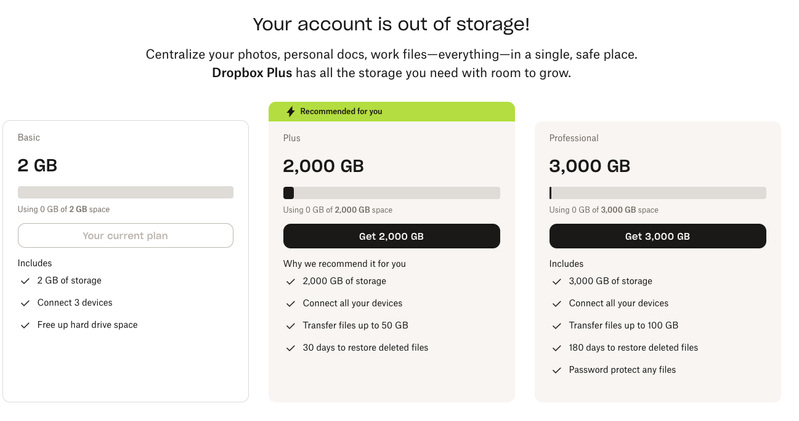Screen dimensions: 799x421
Task: Click checkmark next to 2,000 GB of storage
Action: [289, 281]
